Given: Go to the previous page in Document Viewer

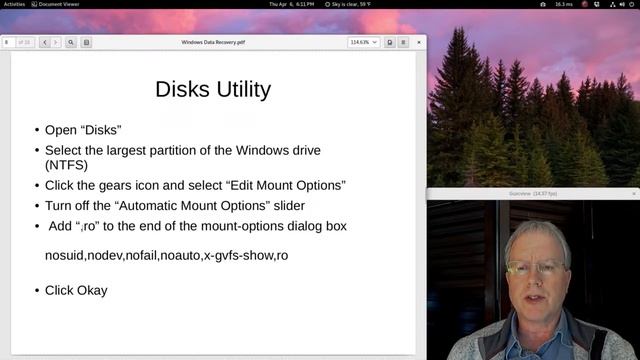Looking at the screenshot, I should [45, 42].
